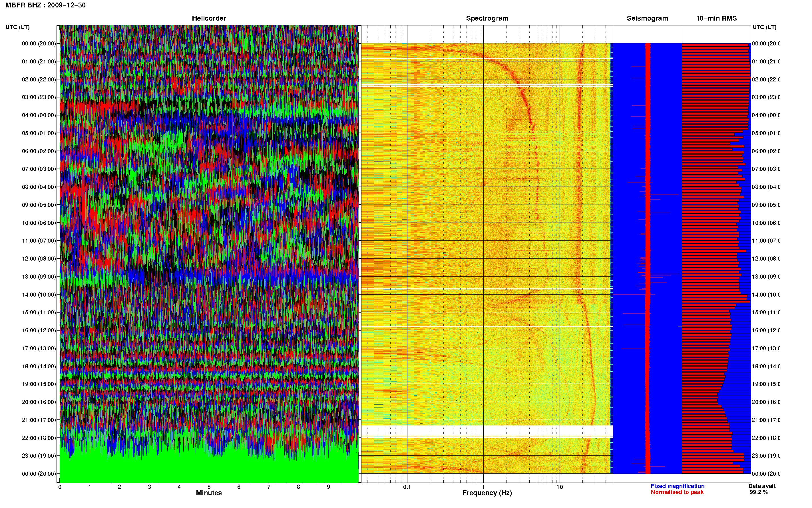Select left-axis time label '13:00 (09:00)'
The width and height of the screenshot is (812, 508).
[x=39, y=277]
